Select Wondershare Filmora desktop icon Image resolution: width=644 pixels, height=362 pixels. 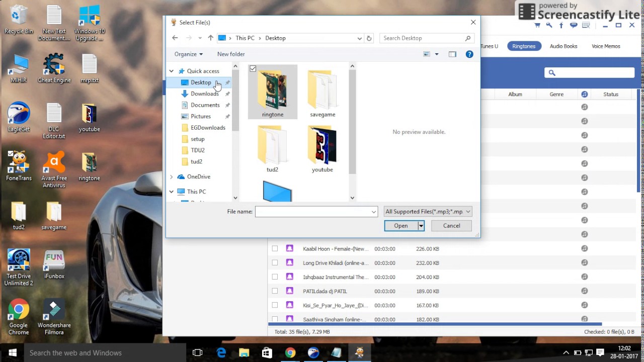54,317
